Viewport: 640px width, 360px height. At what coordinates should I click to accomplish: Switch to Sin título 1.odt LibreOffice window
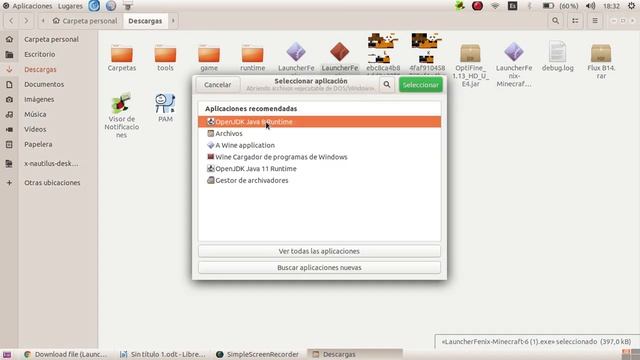point(163,354)
